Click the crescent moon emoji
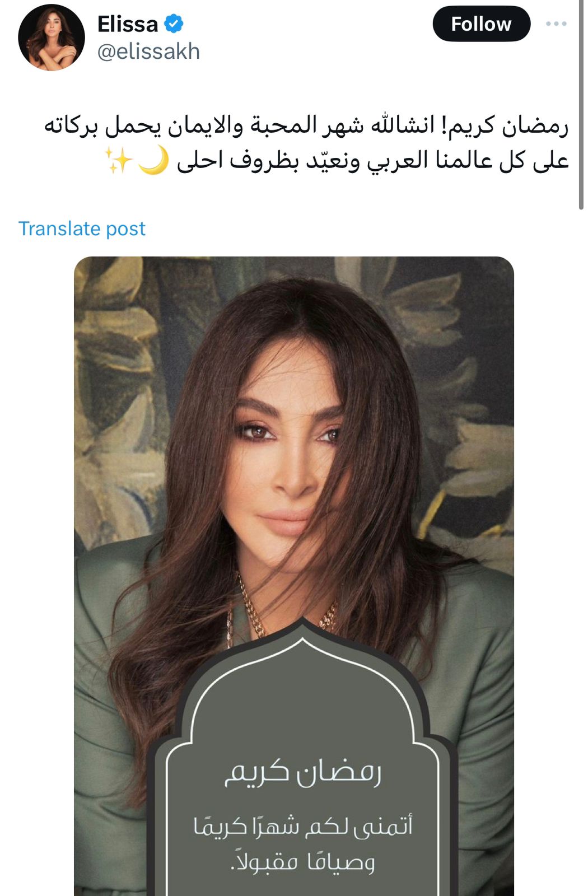This screenshot has width=588, height=896. coord(153,161)
